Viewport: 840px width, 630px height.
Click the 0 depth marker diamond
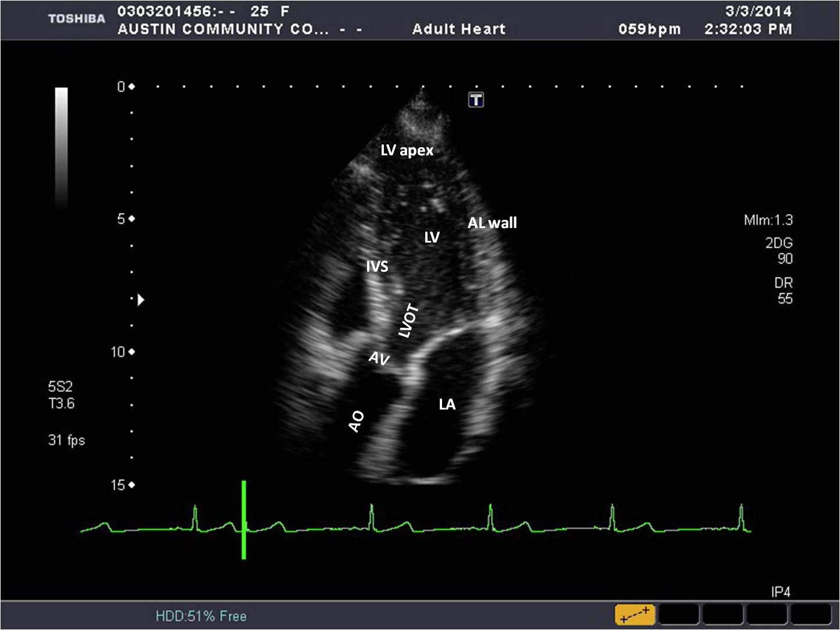[x=132, y=87]
